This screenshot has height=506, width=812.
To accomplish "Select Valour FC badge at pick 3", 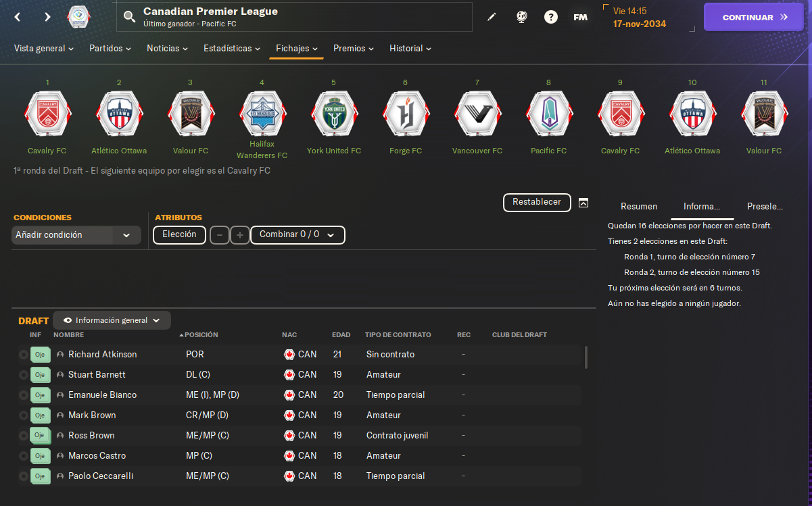I will coord(190,114).
